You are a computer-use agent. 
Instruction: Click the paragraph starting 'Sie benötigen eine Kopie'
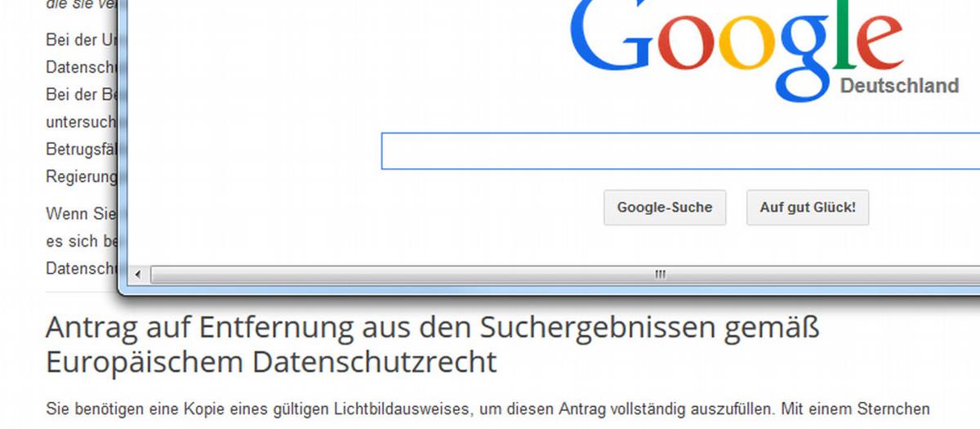pyautogui.click(x=488, y=409)
